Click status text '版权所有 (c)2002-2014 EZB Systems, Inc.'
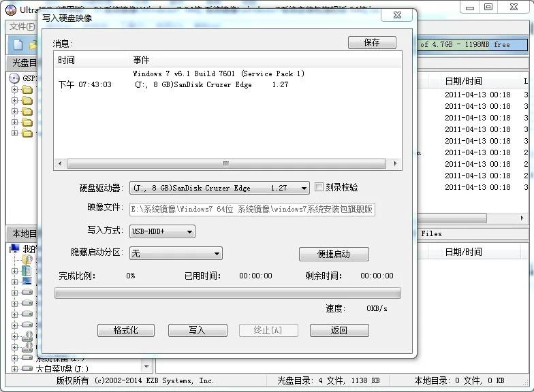Image resolution: width=534 pixels, height=392 pixels. pyautogui.click(x=135, y=380)
